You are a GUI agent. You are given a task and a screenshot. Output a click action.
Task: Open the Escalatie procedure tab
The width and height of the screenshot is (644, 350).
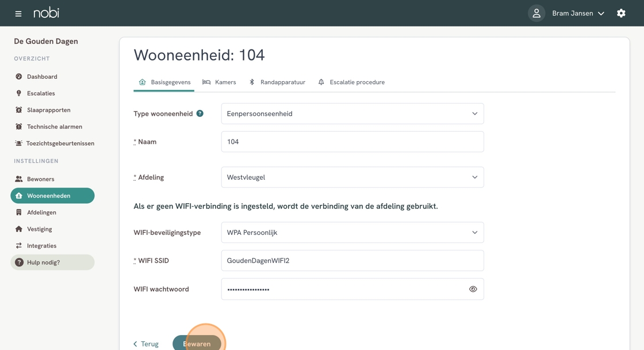click(x=351, y=82)
